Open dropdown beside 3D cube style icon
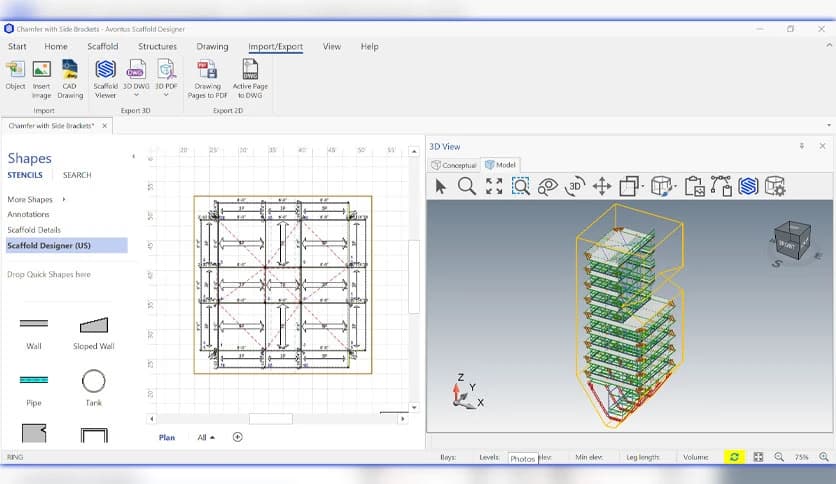Image resolution: width=836 pixels, height=484 pixels. (676, 187)
